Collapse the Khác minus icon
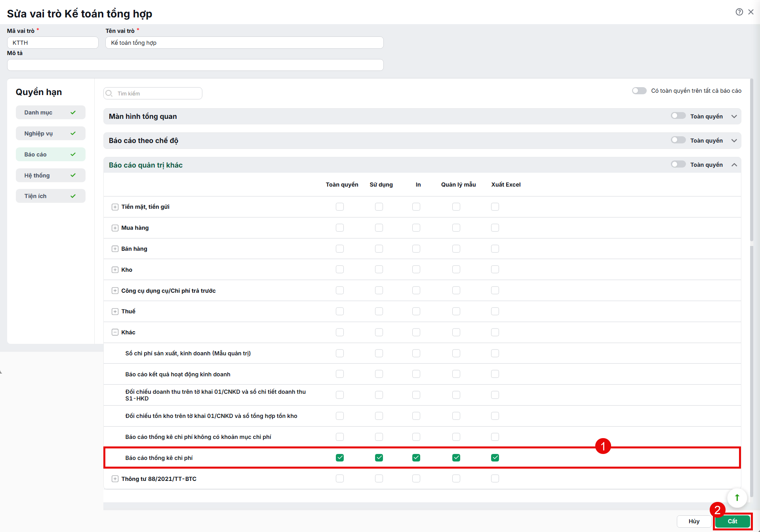 115,332
